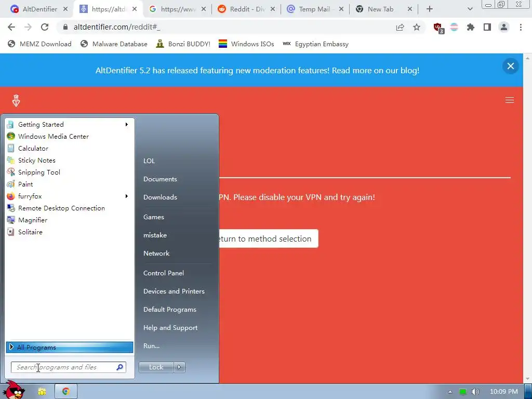This screenshot has height=399, width=532.
Task: Click Return to method selection button
Action: click(269, 238)
